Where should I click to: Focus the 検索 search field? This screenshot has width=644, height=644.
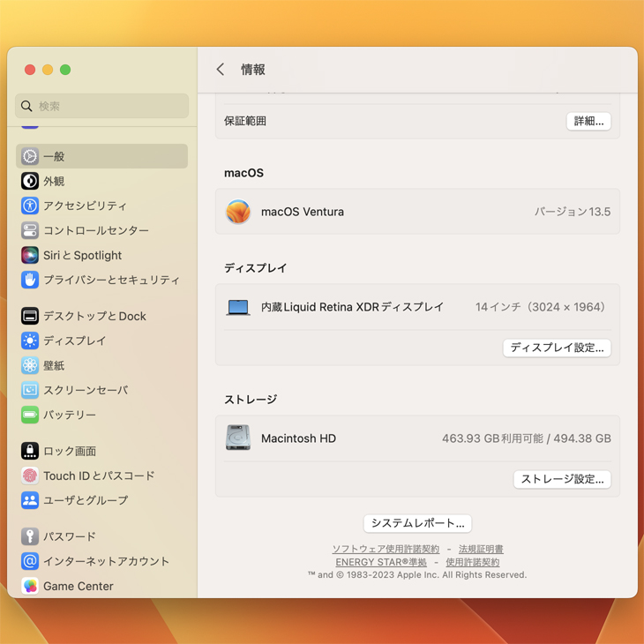101,106
